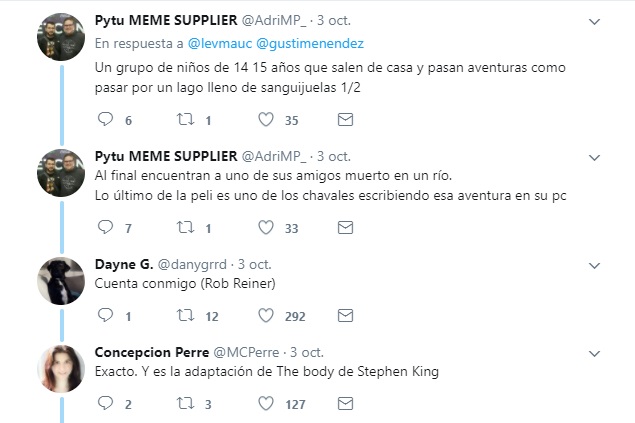This screenshot has height=423, width=635.
Task: Open the 3 oct. timestamp on Dayne's tweet
Action: pyautogui.click(x=255, y=265)
